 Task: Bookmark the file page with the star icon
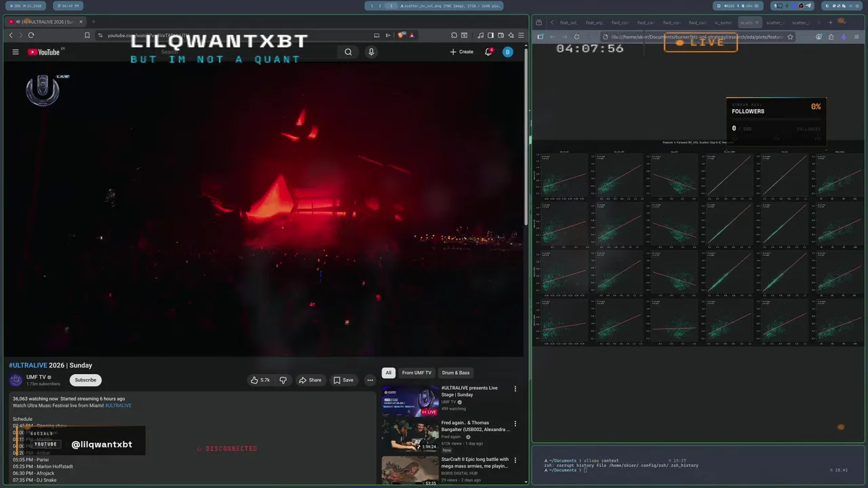pos(790,37)
